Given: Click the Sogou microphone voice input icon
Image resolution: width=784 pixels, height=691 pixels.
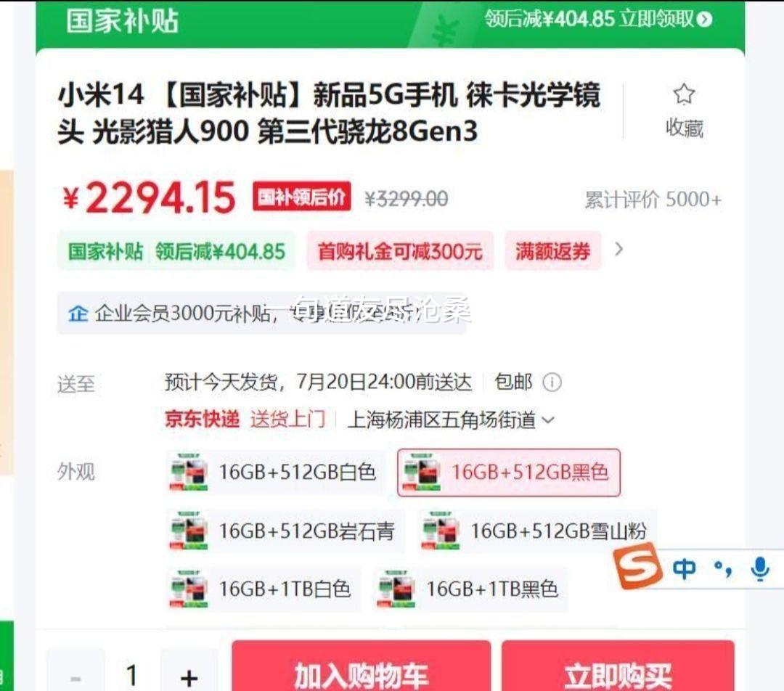Looking at the screenshot, I should click(760, 569).
